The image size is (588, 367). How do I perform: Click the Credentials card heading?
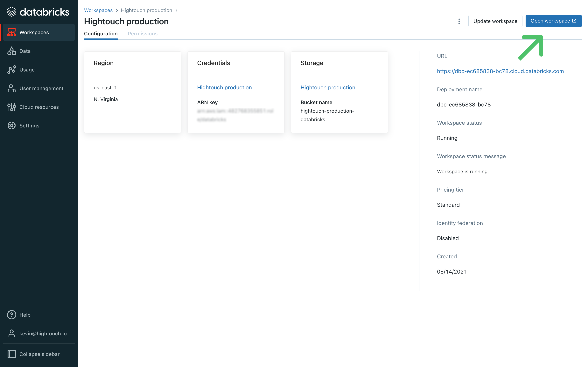coord(213,63)
